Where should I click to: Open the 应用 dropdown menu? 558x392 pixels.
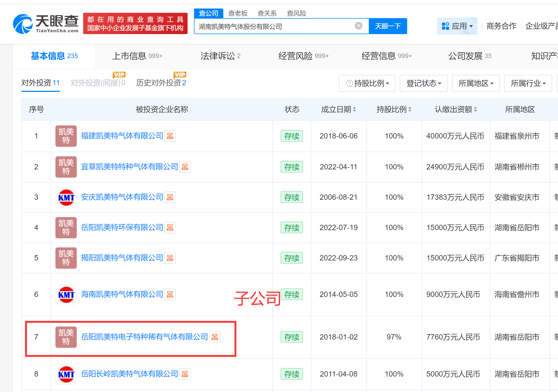(x=457, y=26)
